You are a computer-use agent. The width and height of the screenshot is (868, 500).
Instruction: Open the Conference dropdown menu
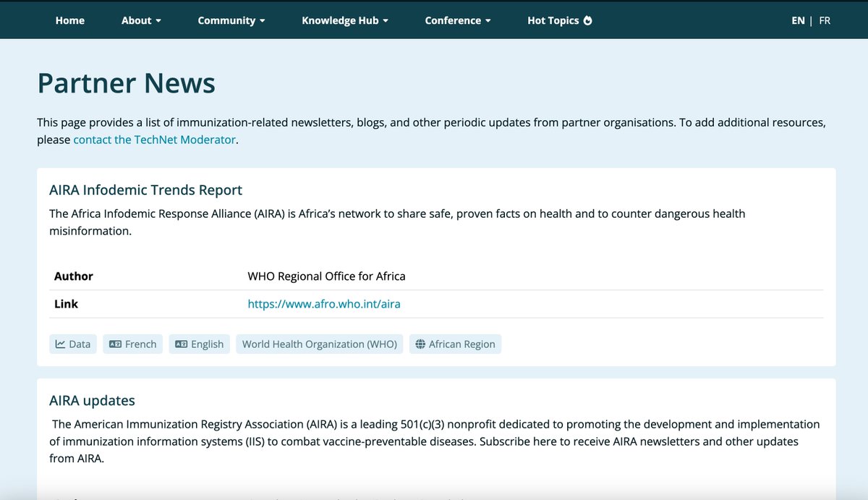[458, 20]
